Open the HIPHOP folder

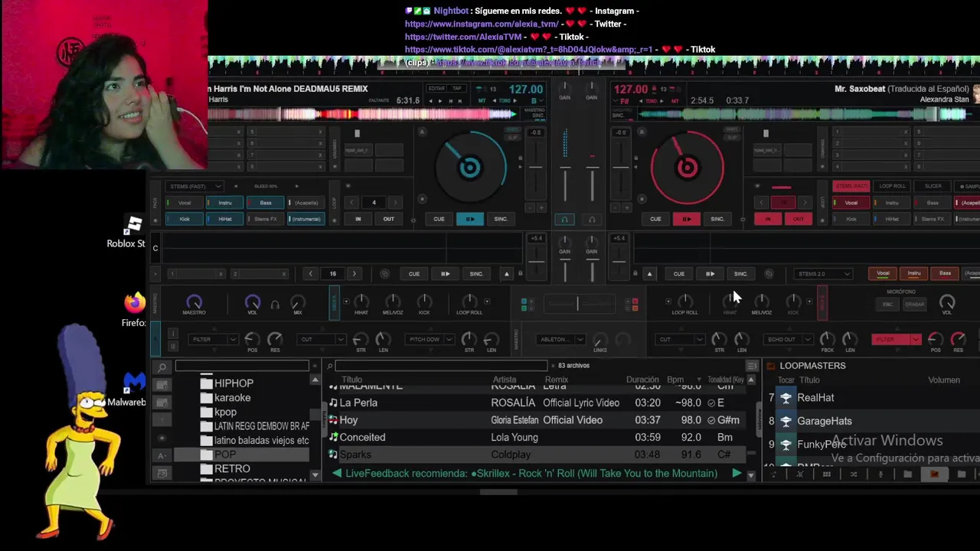click(234, 383)
